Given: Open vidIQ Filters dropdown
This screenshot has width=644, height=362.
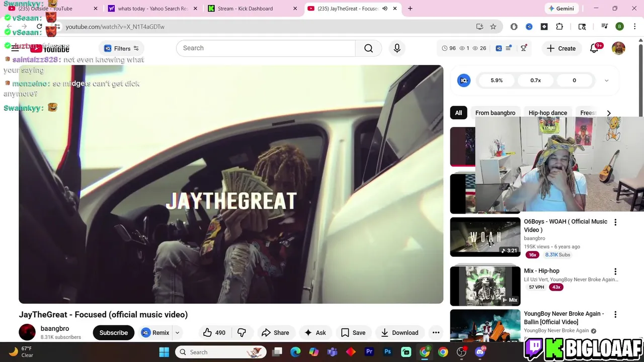Looking at the screenshot, I should pyautogui.click(x=121, y=48).
